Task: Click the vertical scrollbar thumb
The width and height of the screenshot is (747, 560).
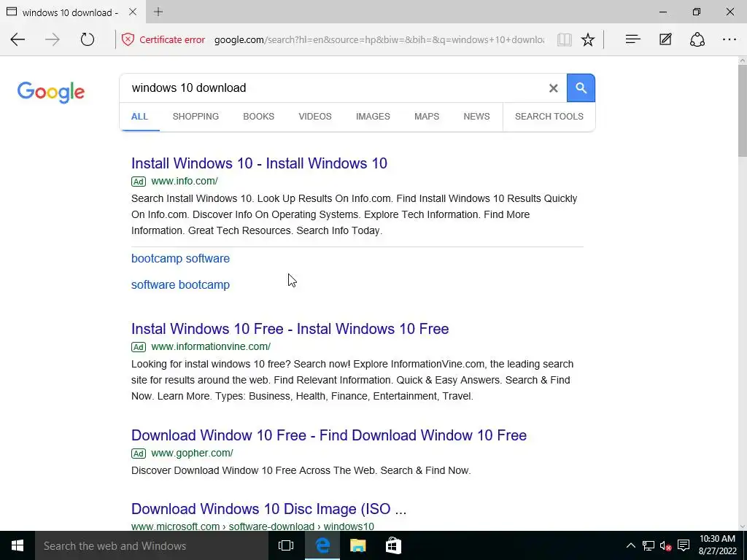Action: (x=742, y=111)
